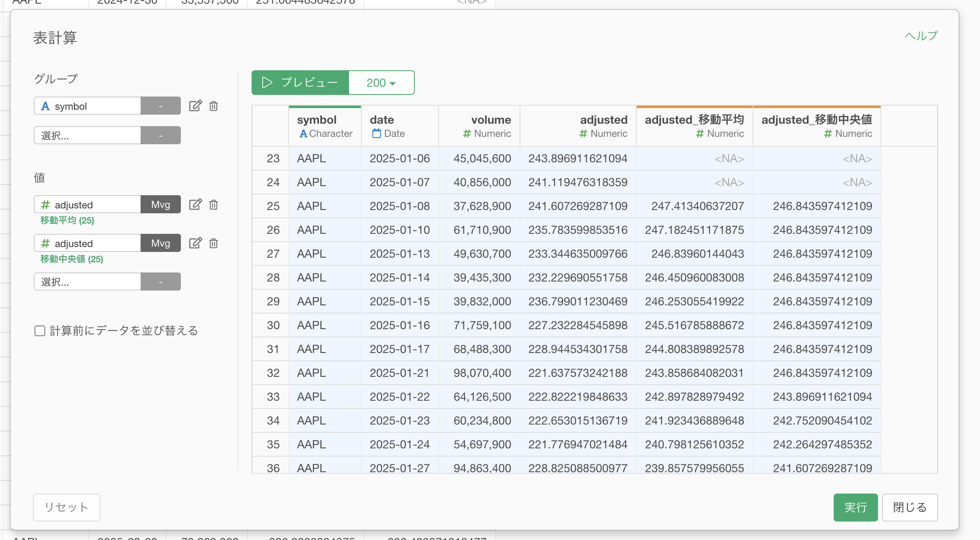Delete the 移動中央値 (25) adjusted value
Screen dimensions: 980x540
[x=213, y=243]
